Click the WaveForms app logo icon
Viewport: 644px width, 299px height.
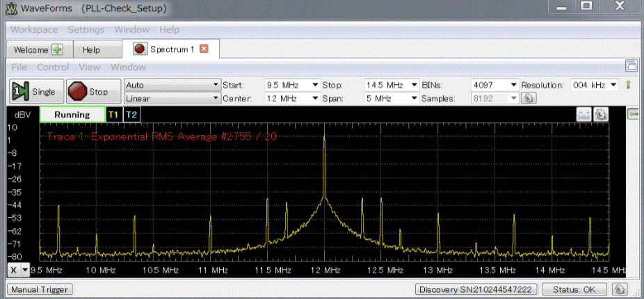click(13, 8)
